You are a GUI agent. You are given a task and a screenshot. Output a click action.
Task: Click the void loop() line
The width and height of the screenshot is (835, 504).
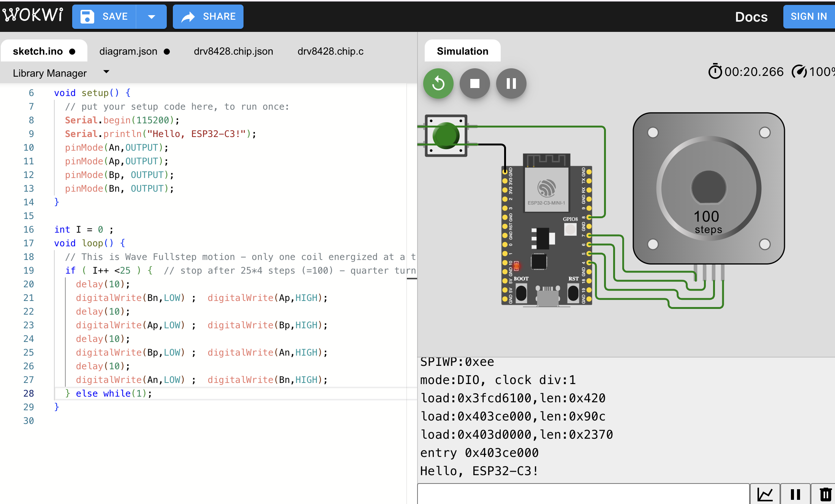[90, 243]
